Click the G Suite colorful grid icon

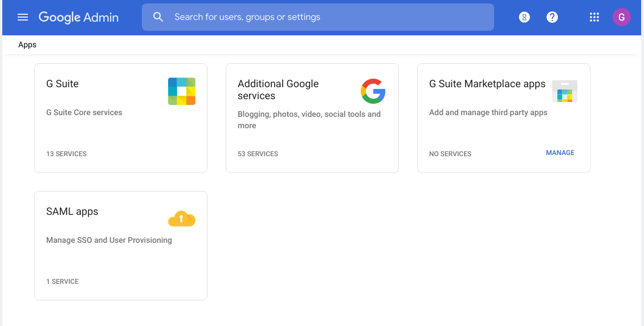pyautogui.click(x=182, y=91)
